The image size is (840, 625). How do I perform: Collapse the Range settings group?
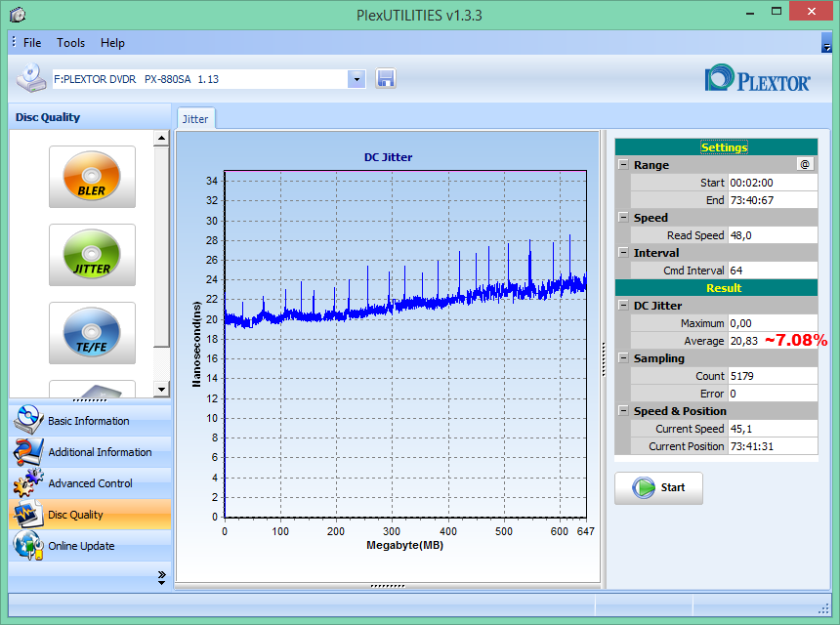(623, 164)
